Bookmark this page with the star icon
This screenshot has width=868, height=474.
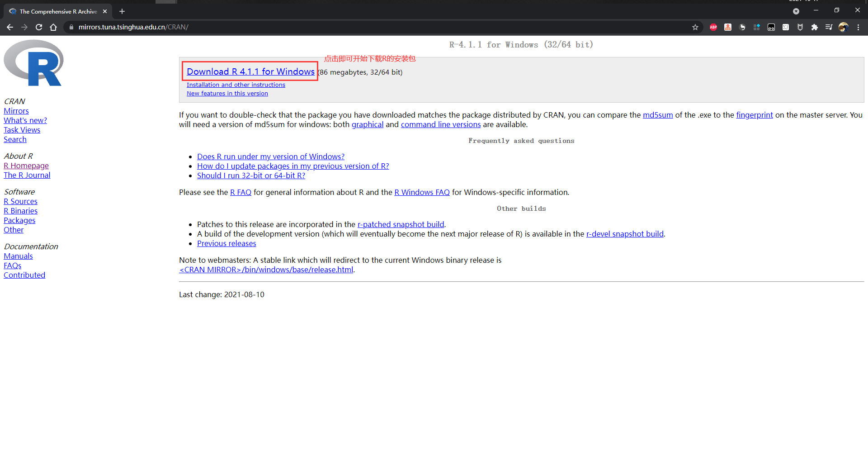[695, 27]
